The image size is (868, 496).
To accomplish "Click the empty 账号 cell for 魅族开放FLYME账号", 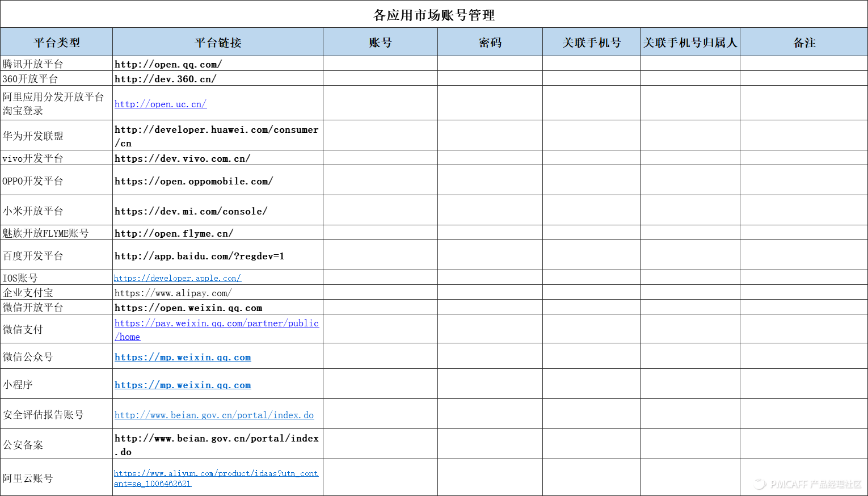I will click(x=380, y=233).
